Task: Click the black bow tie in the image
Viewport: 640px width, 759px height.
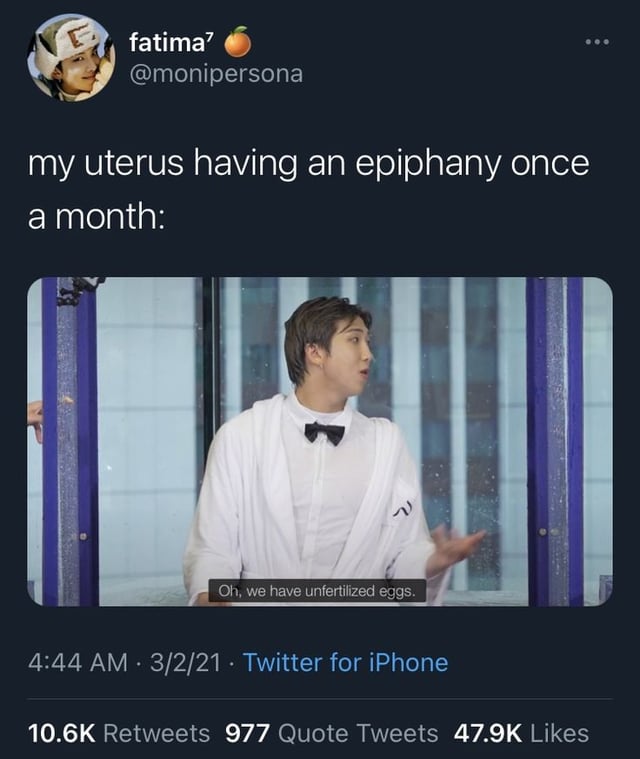Action: point(324,432)
